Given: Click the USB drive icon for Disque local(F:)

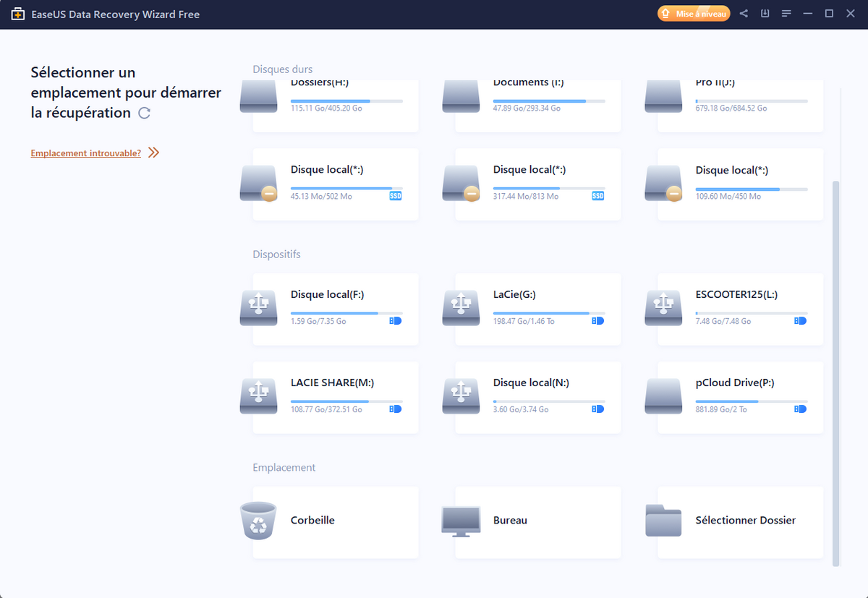Looking at the screenshot, I should pyautogui.click(x=259, y=307).
